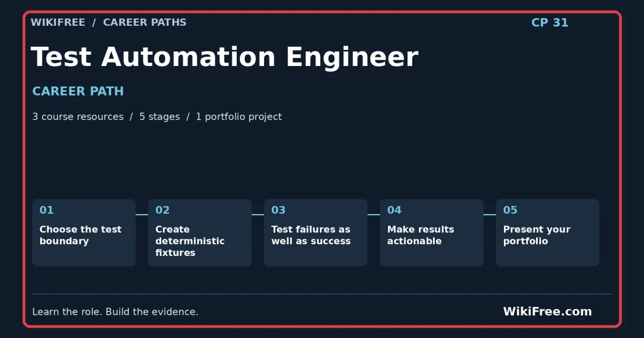The height and width of the screenshot is (338, 644).
Task: Click the '1 portfolio project' text
Action: tap(239, 116)
